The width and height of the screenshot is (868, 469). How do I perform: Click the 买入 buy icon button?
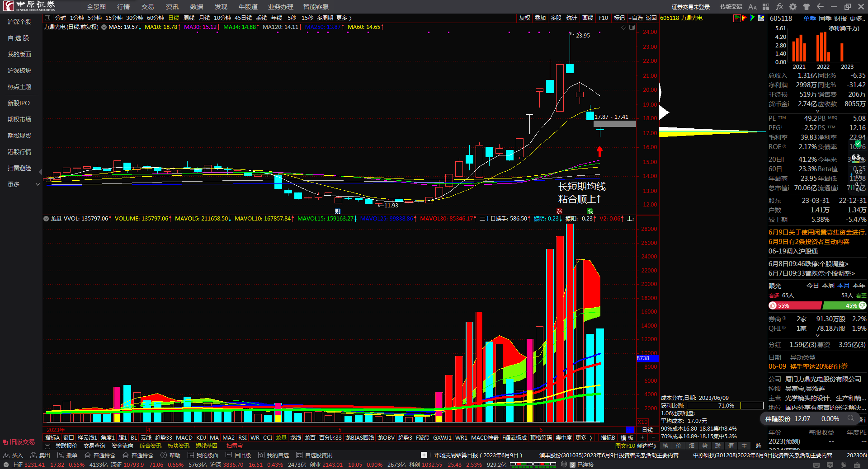[x=13, y=455]
